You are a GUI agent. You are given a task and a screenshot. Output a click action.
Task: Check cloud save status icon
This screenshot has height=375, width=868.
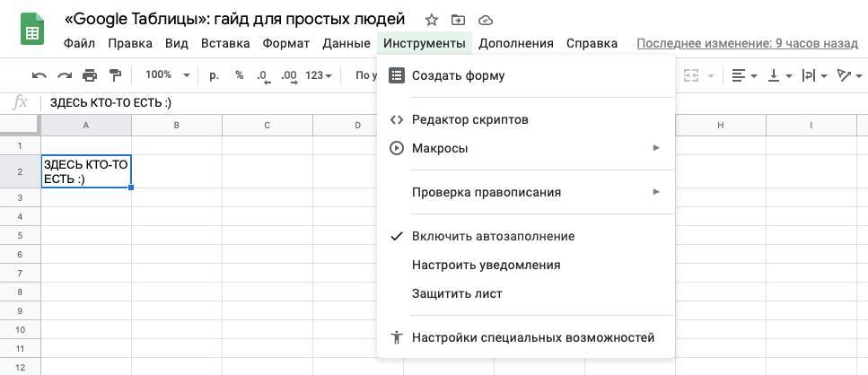[486, 20]
